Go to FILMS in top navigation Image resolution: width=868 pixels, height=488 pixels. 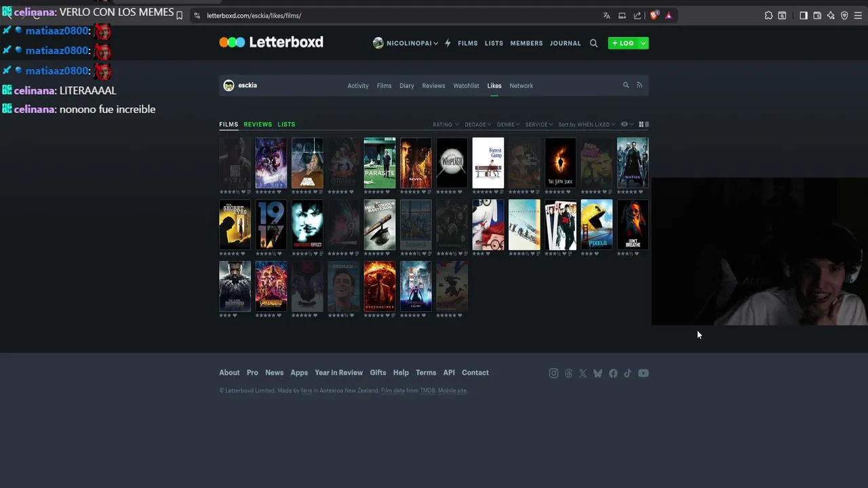tap(468, 43)
